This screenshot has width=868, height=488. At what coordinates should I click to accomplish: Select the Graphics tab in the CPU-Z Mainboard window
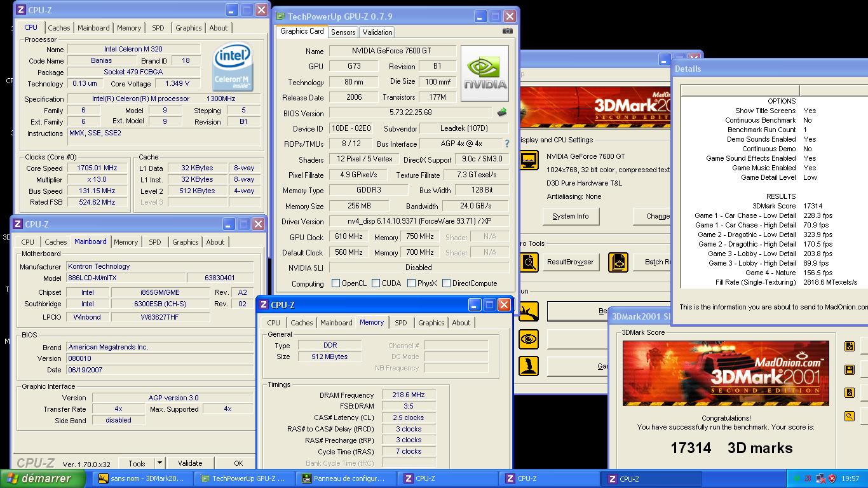[x=186, y=242]
